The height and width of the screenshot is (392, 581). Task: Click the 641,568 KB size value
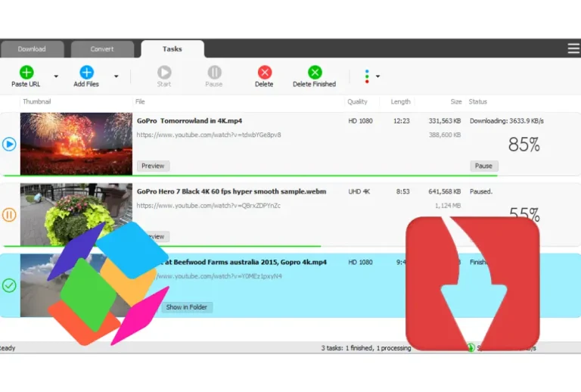(x=445, y=191)
